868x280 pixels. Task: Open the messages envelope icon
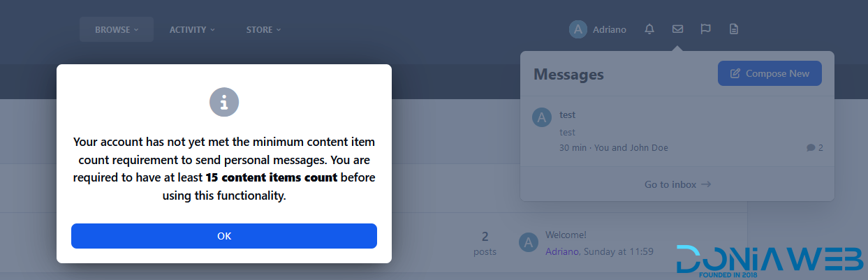click(x=677, y=29)
